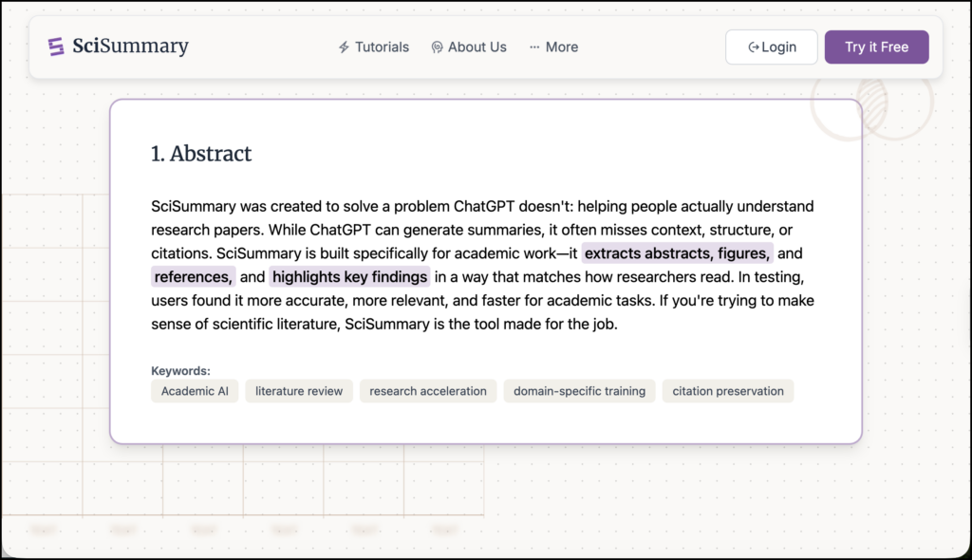Select the research acceleration keyword tag
The height and width of the screenshot is (560, 972).
point(428,391)
